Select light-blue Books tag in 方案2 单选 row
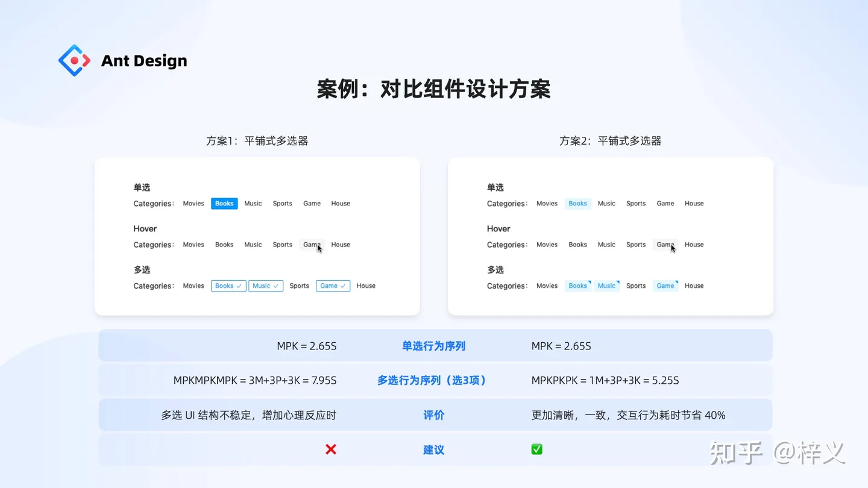 [x=577, y=204]
